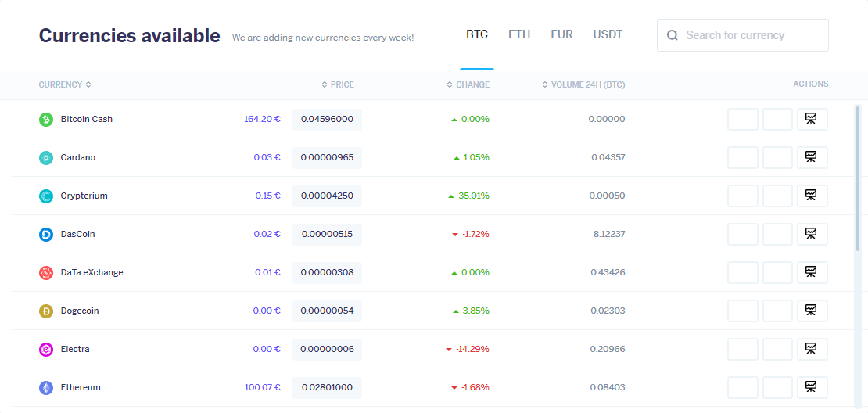
Task: Focus the Search for currency field
Action: (x=743, y=35)
